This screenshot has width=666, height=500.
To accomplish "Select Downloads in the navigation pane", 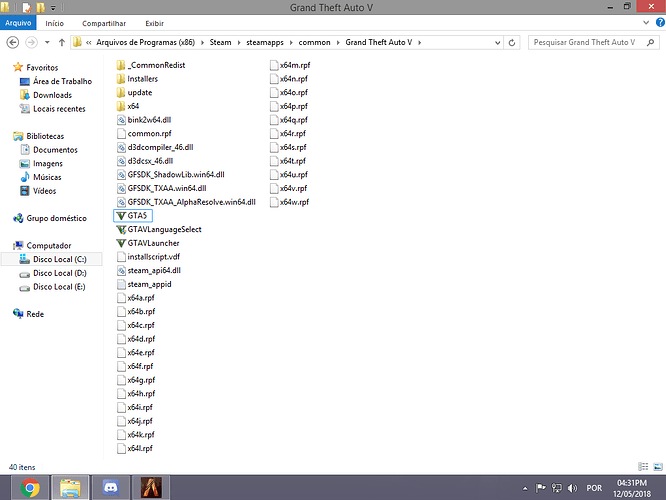I will [x=52, y=95].
